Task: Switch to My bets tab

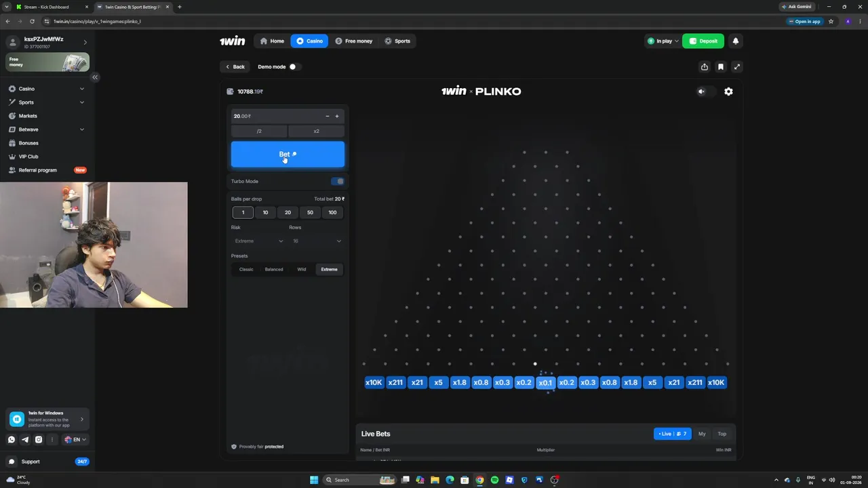Action: (702, 434)
